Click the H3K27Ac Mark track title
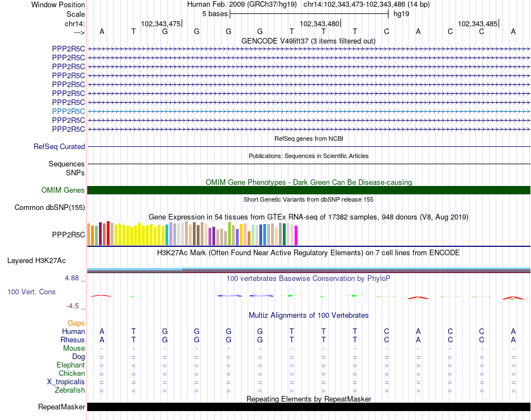The height and width of the screenshot is (420, 531). tap(308, 253)
